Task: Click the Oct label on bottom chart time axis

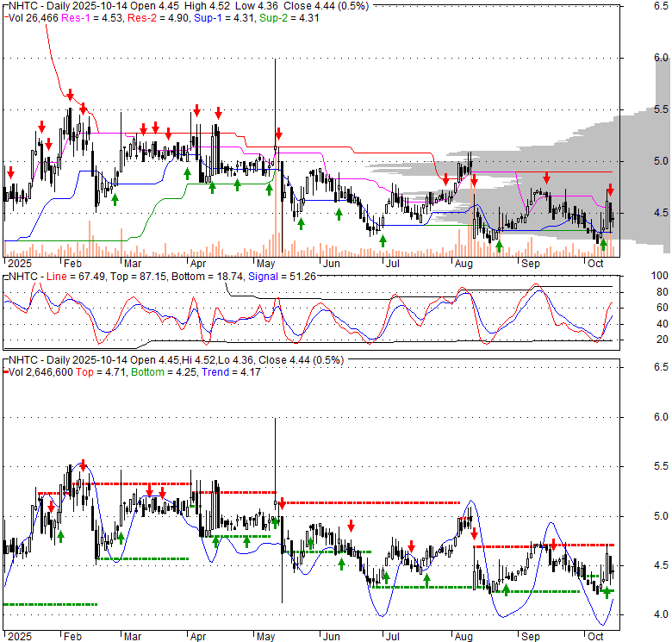Action: pos(595,637)
